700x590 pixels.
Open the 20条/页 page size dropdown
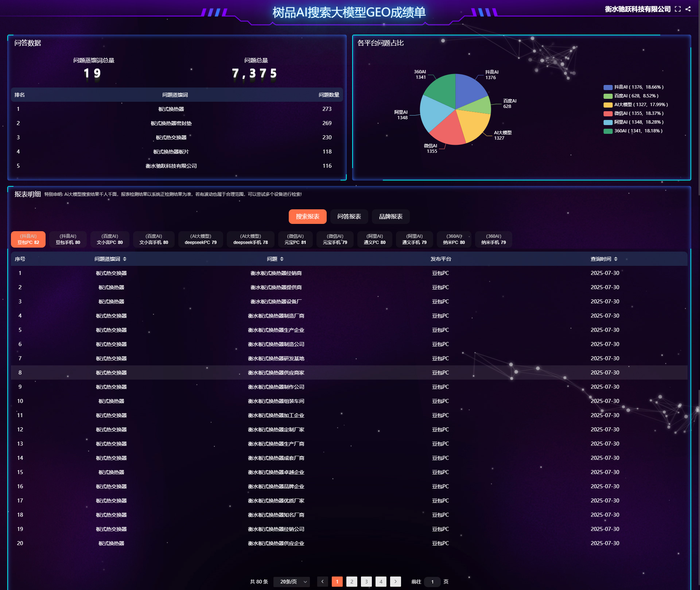point(292,582)
